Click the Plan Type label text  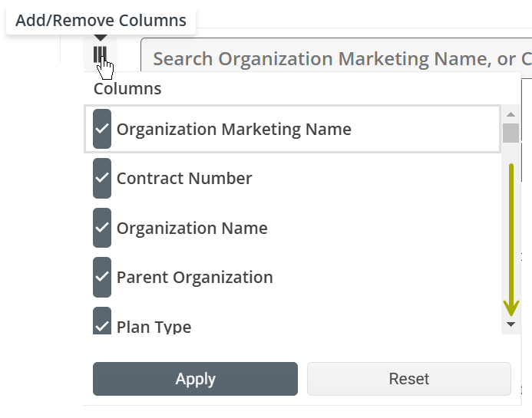154,327
